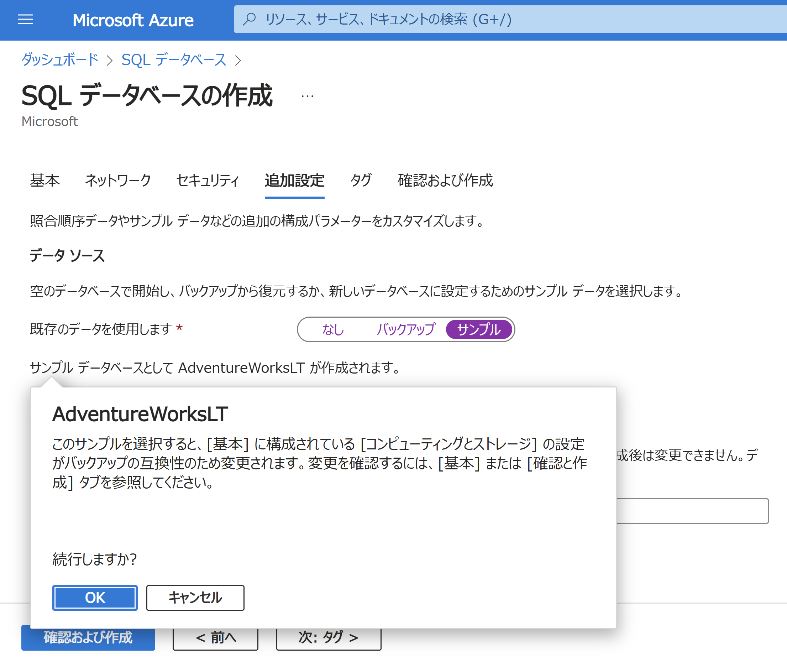Click キャンセル in the AdventureWorksLT dialog
Image resolution: width=787 pixels, height=672 pixels.
click(x=195, y=598)
